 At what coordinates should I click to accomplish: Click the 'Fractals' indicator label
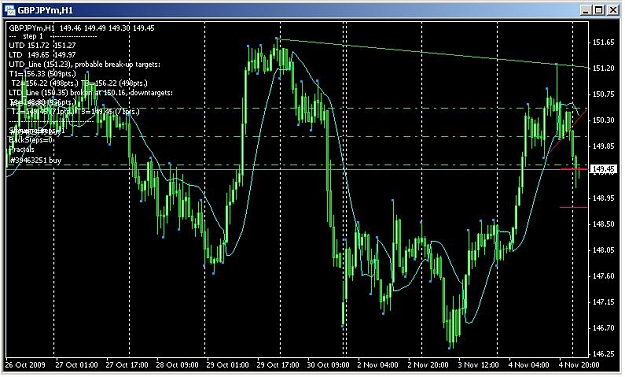click(22, 149)
